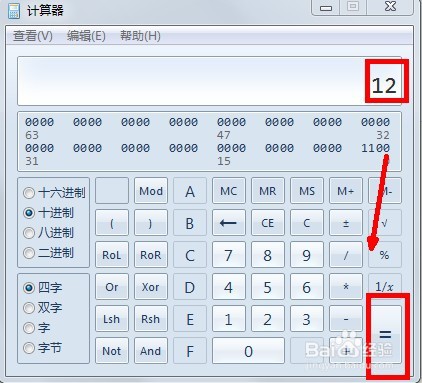This screenshot has width=422, height=383.
Task: Click the number 5 key
Action: point(268,287)
